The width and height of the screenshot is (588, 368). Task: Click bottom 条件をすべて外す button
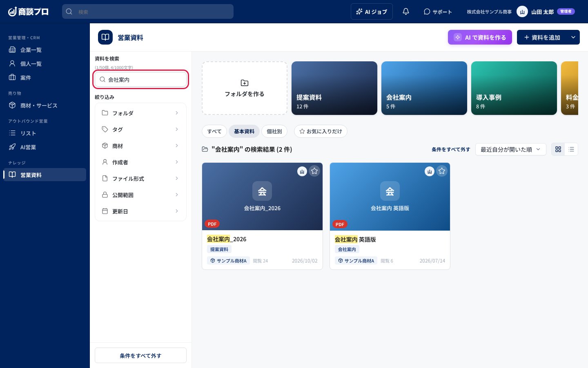click(x=140, y=355)
